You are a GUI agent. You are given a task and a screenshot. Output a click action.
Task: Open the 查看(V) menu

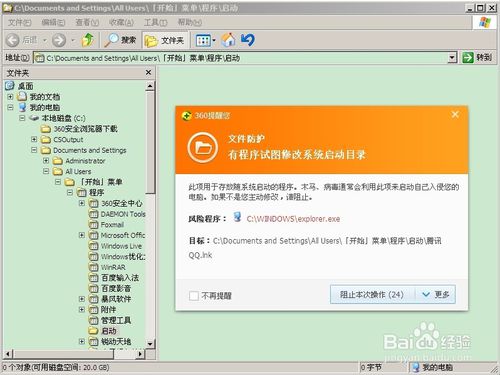pyautogui.click(x=87, y=22)
